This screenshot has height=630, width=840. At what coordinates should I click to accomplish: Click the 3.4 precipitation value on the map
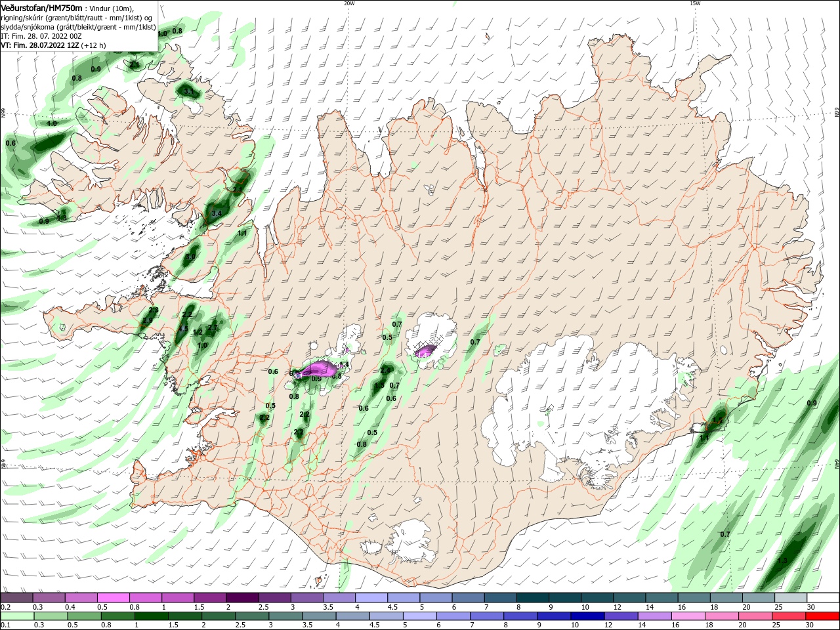[x=217, y=213]
